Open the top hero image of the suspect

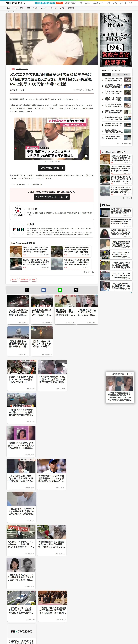tap(52, 39)
